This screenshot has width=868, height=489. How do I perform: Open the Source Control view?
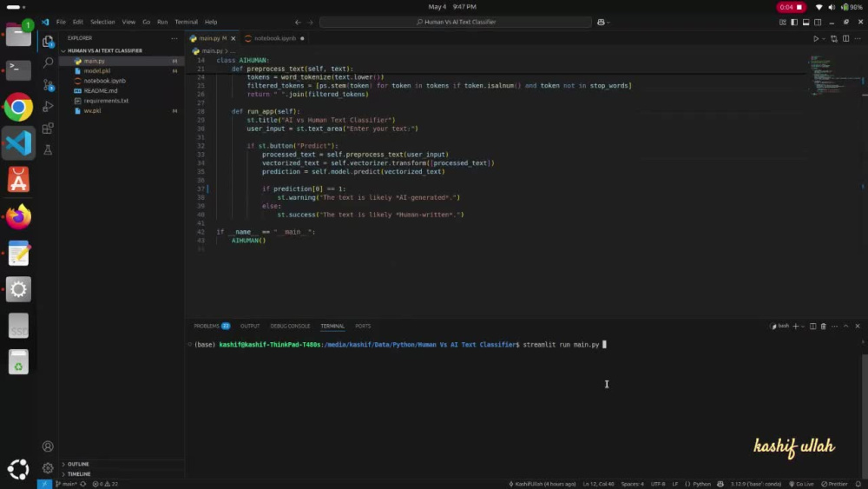pos(48,85)
